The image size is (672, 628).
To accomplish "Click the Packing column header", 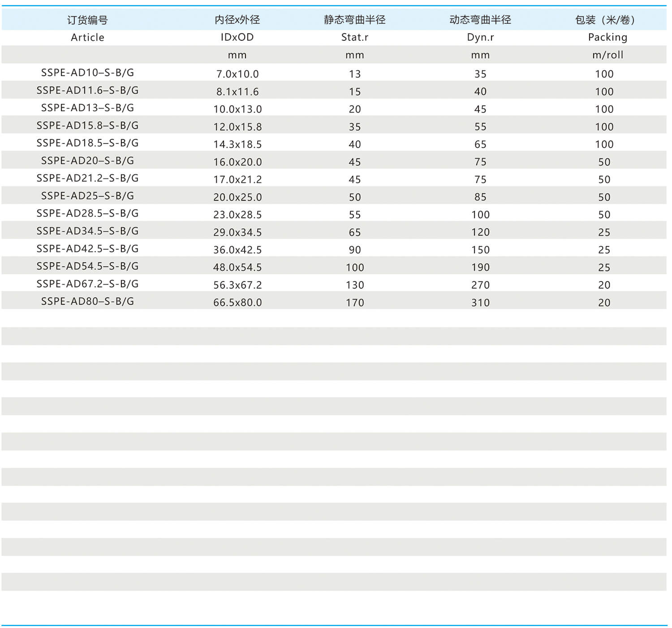I will pos(607,37).
